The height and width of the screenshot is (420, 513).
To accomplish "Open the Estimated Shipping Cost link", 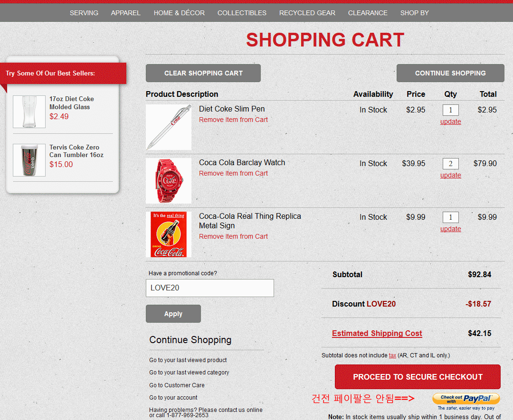I will (x=377, y=333).
